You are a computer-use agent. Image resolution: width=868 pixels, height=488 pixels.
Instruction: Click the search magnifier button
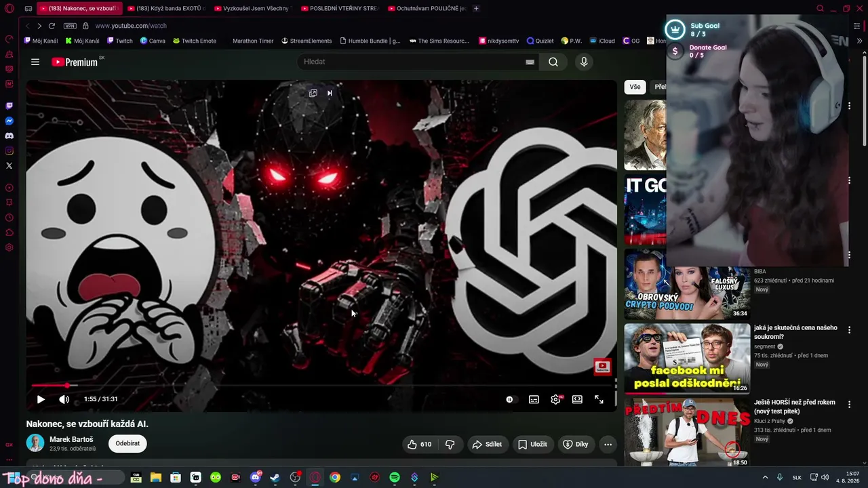pos(553,62)
